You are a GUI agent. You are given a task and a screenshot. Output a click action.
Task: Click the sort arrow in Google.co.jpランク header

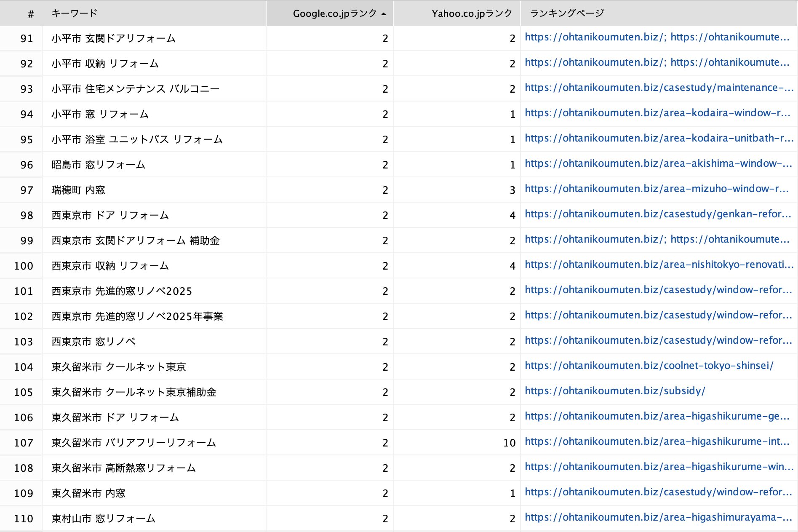coord(383,14)
